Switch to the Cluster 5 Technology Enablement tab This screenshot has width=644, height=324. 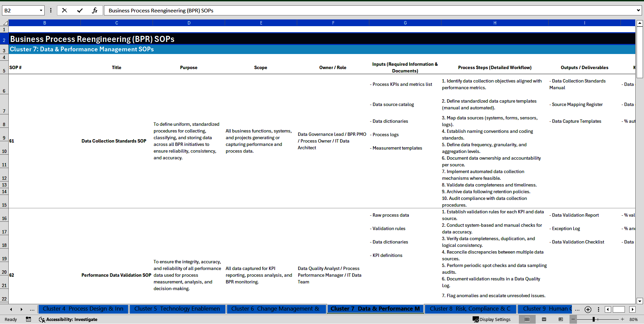pyautogui.click(x=177, y=309)
